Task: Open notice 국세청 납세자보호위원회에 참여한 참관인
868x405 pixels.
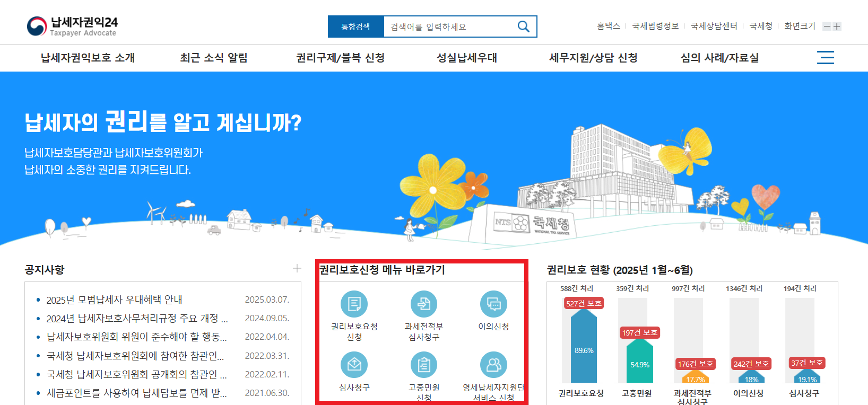Action: click(135, 356)
